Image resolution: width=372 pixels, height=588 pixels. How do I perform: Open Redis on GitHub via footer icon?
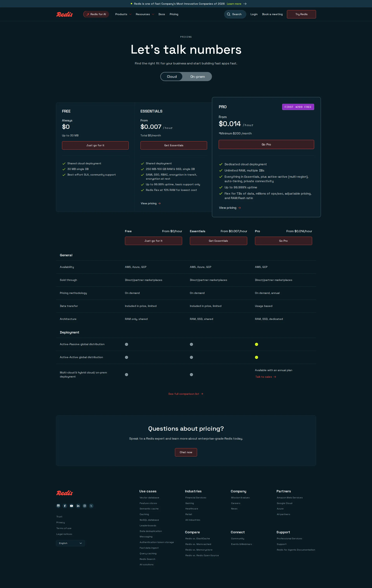pos(58,506)
